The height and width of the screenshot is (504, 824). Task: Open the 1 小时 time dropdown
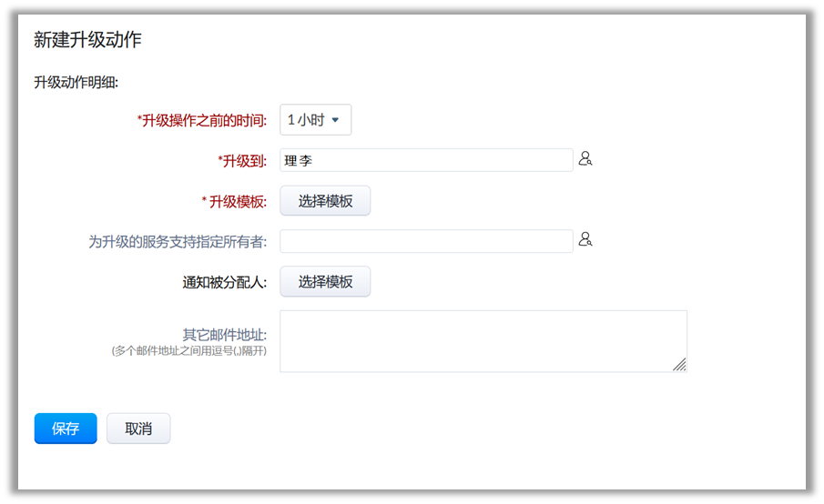coord(315,120)
